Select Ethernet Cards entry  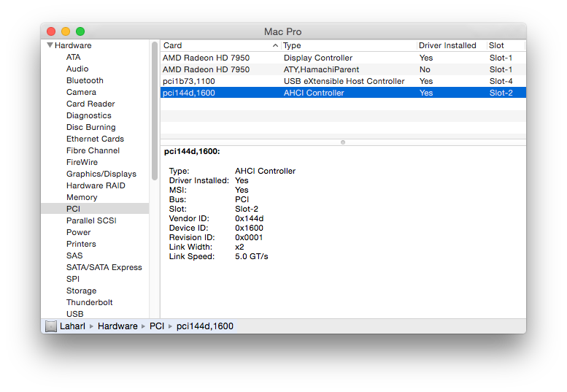95,139
